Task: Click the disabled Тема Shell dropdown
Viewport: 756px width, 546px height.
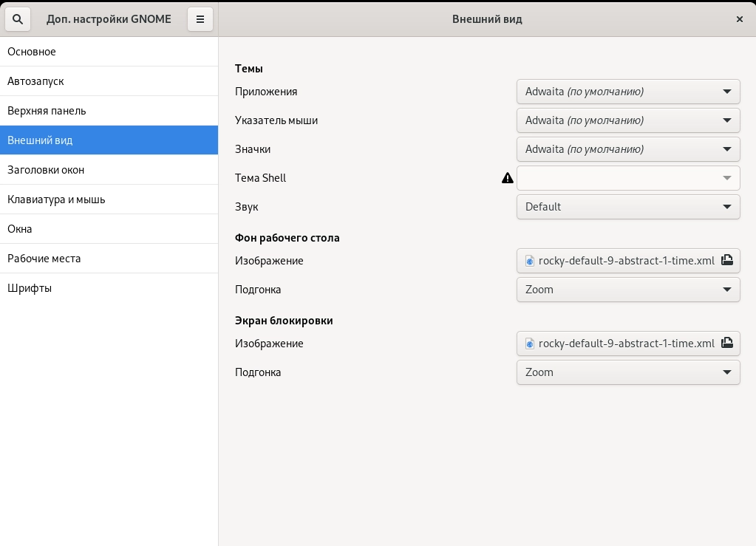Action: point(628,178)
